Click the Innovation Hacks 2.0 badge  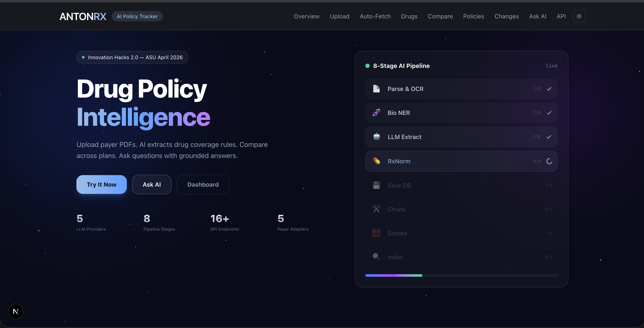pos(132,57)
